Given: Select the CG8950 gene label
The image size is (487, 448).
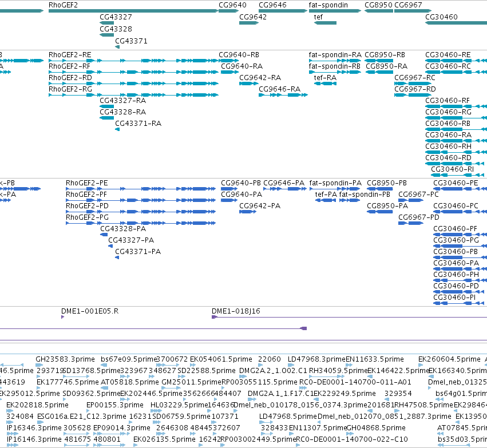Looking at the screenshot, I should [379, 5].
